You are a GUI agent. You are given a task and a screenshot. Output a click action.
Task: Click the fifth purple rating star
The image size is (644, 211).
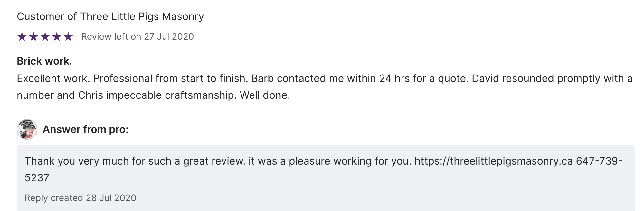(68, 37)
